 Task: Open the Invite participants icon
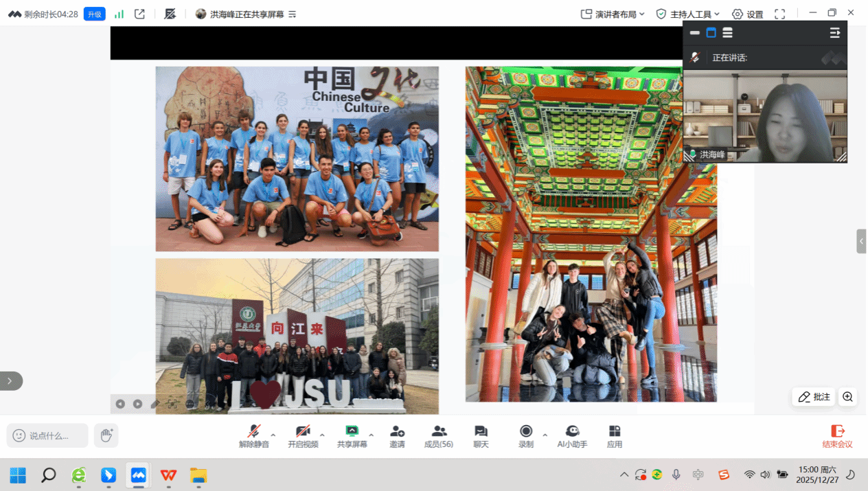click(397, 436)
